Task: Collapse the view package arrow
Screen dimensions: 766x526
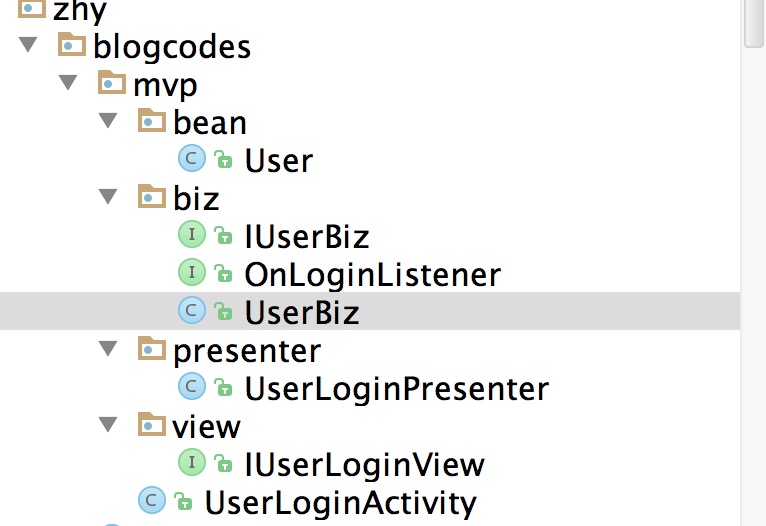Action: point(108,424)
